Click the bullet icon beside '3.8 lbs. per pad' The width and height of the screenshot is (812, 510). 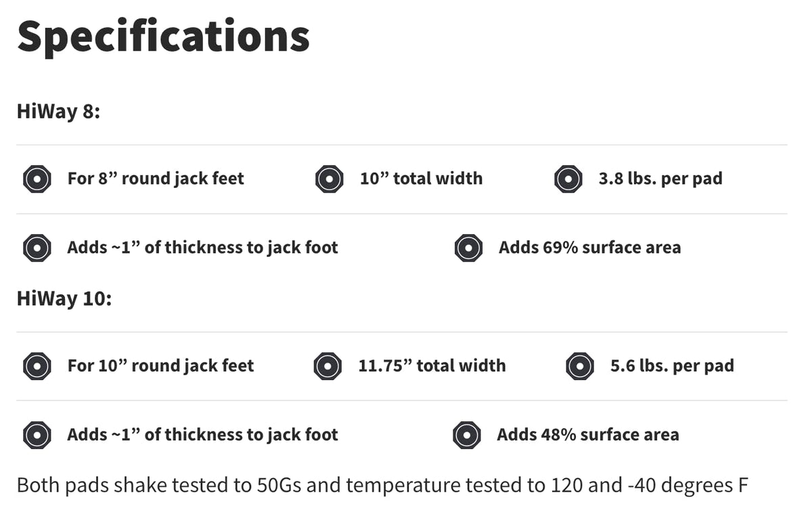pos(568,179)
